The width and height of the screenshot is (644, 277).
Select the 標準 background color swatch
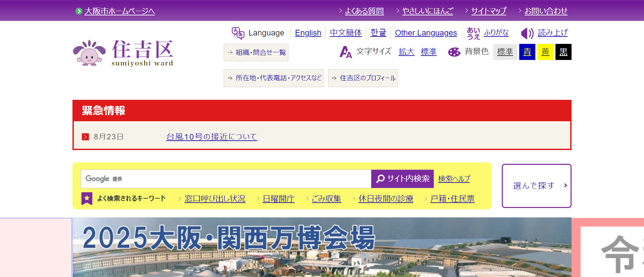[505, 52]
